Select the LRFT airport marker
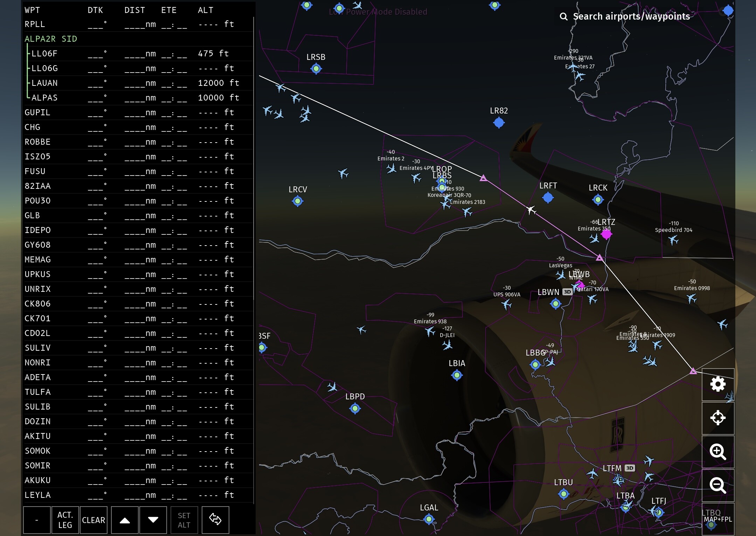Screen dimensions: 756x536 tap(548, 198)
